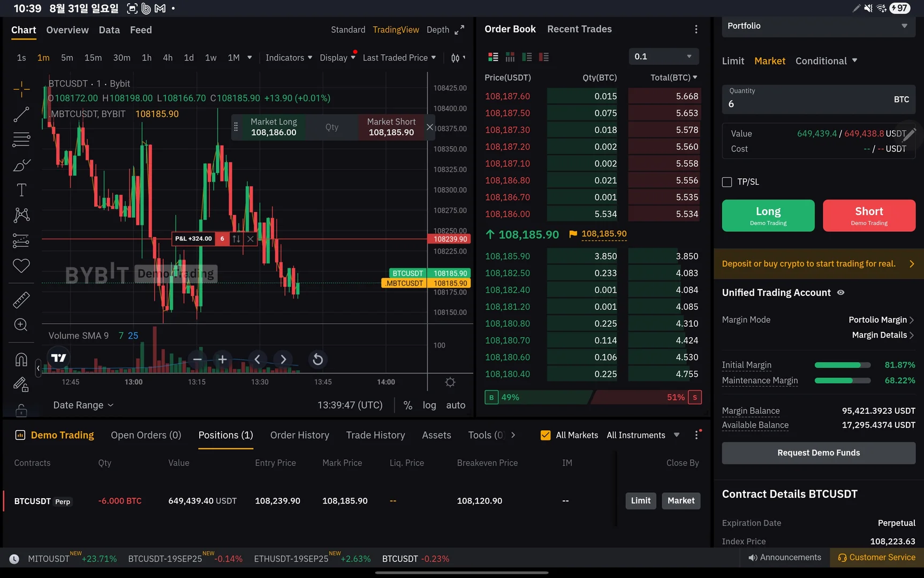The height and width of the screenshot is (578, 924).
Task: Switch to the Data tab
Action: (x=109, y=30)
